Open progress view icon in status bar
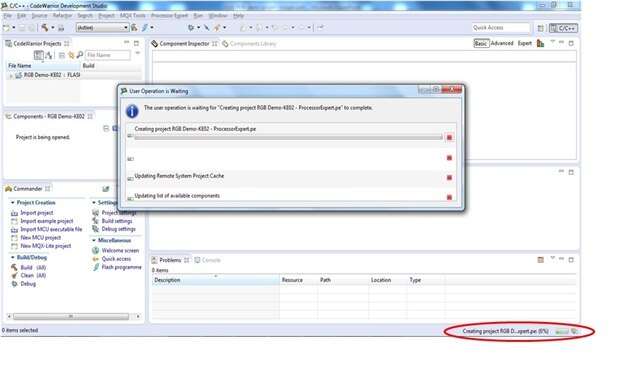 pos(575,331)
